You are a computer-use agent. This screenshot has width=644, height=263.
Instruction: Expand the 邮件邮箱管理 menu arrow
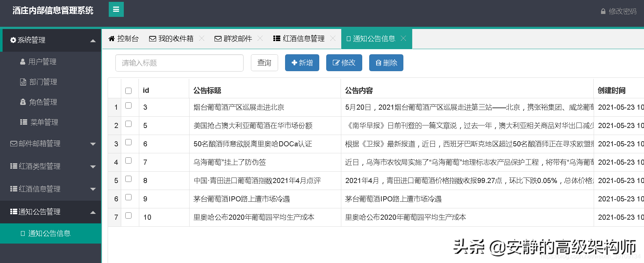click(x=93, y=144)
